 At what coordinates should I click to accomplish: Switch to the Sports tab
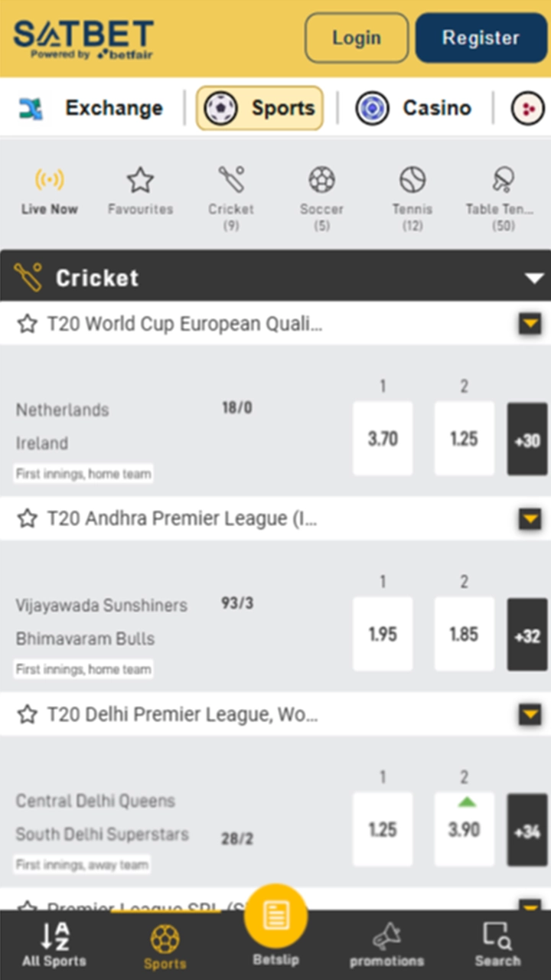[x=165, y=942]
